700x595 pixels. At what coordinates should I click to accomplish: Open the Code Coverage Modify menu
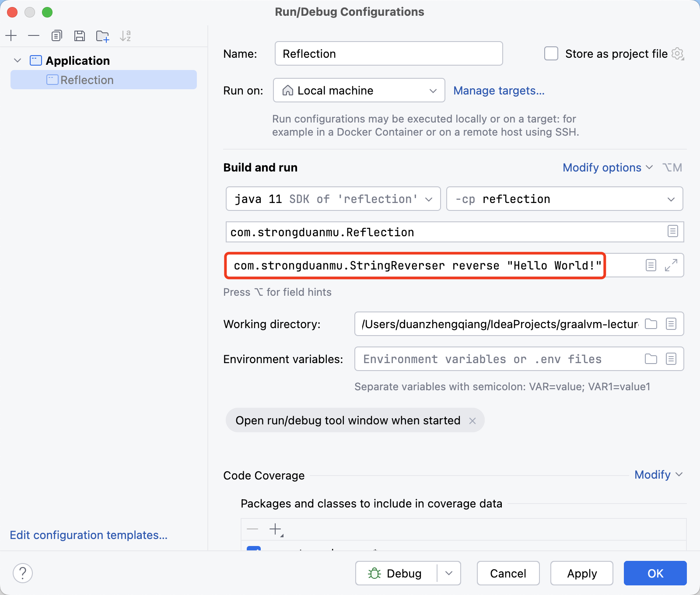coord(658,475)
